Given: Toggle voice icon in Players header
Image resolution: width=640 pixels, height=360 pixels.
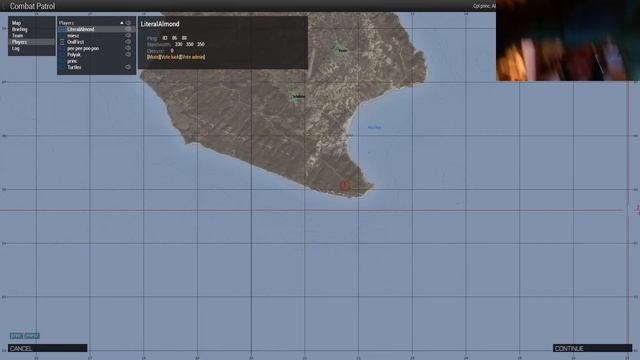Looking at the screenshot, I should click(128, 23).
